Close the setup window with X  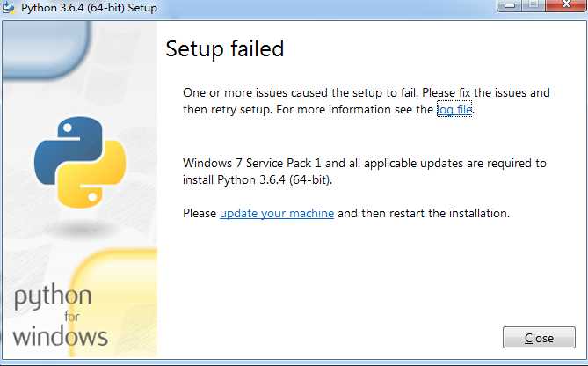(x=567, y=5)
